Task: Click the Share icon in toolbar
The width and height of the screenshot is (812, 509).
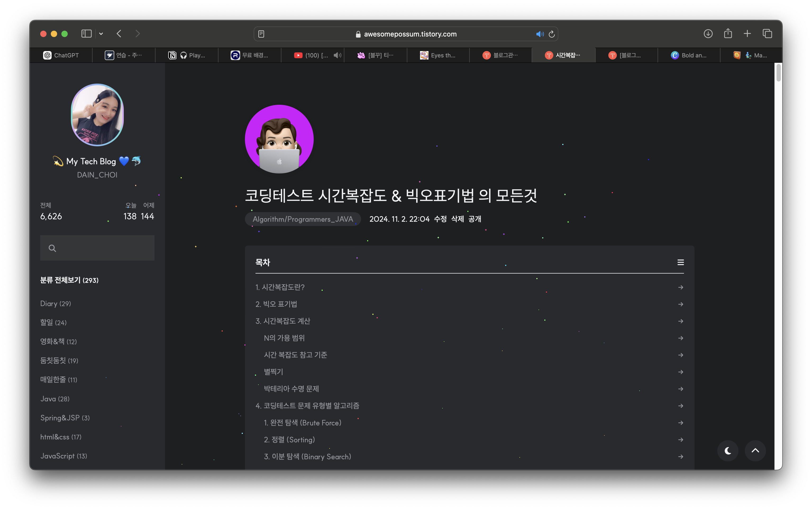Action: pyautogui.click(x=728, y=34)
